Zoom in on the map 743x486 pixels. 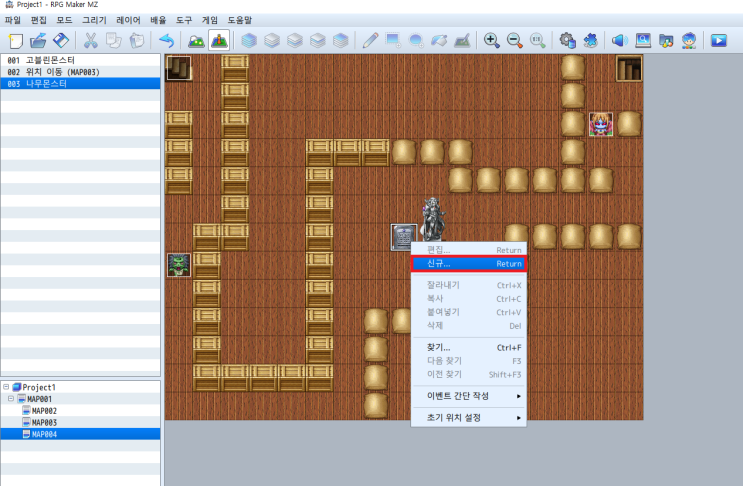click(x=491, y=41)
